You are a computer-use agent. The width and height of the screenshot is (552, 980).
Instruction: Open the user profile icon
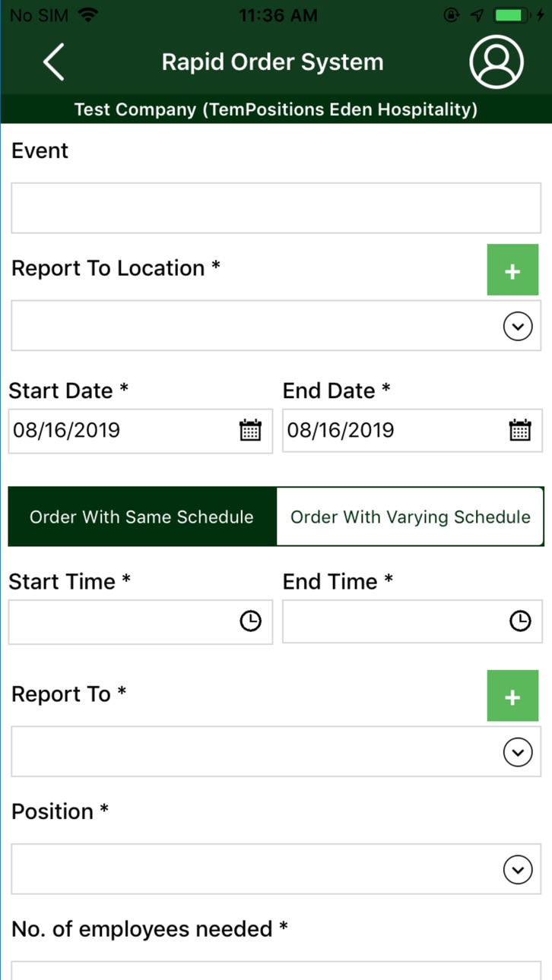496,62
